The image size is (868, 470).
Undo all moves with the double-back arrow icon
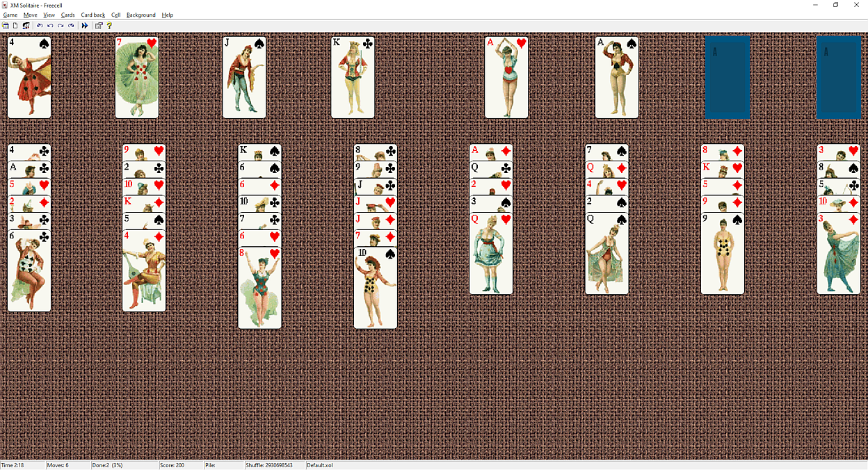coord(40,26)
